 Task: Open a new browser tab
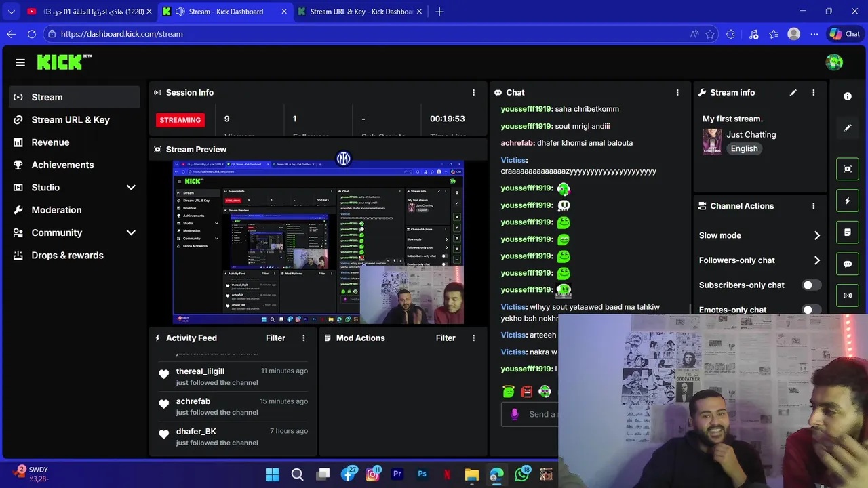(439, 12)
